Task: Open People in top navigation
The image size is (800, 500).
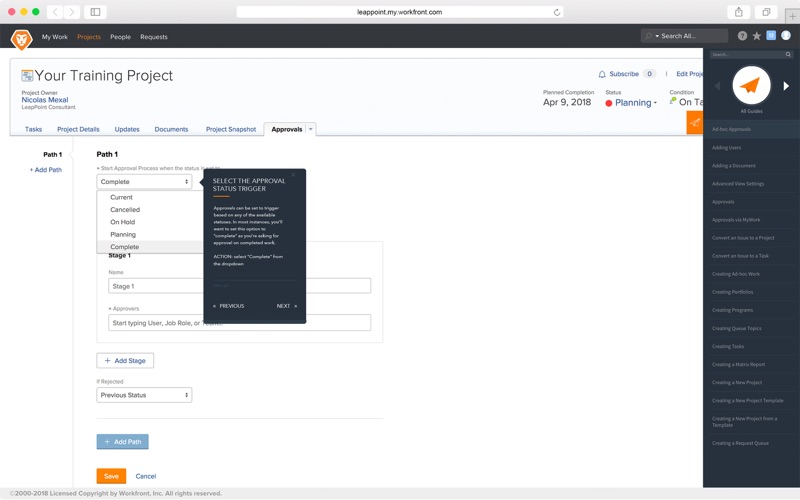Action: (x=120, y=37)
